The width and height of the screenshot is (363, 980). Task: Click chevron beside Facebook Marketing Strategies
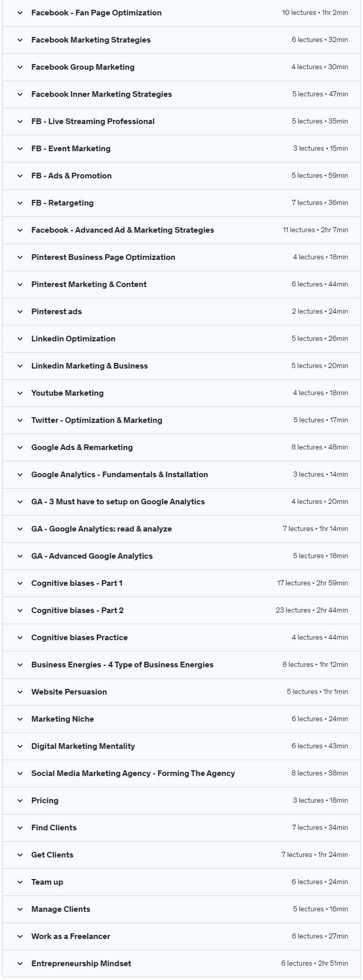tap(20, 40)
